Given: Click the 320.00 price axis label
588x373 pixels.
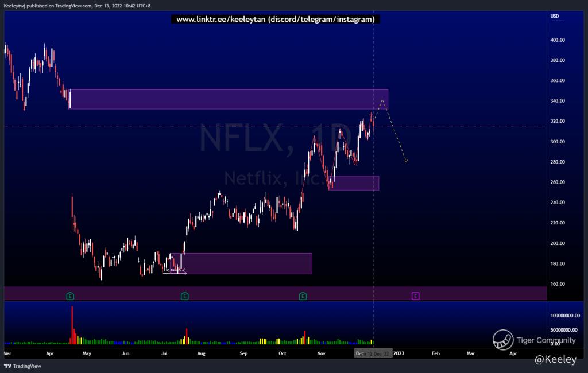Looking at the screenshot, I should pyautogui.click(x=558, y=121).
